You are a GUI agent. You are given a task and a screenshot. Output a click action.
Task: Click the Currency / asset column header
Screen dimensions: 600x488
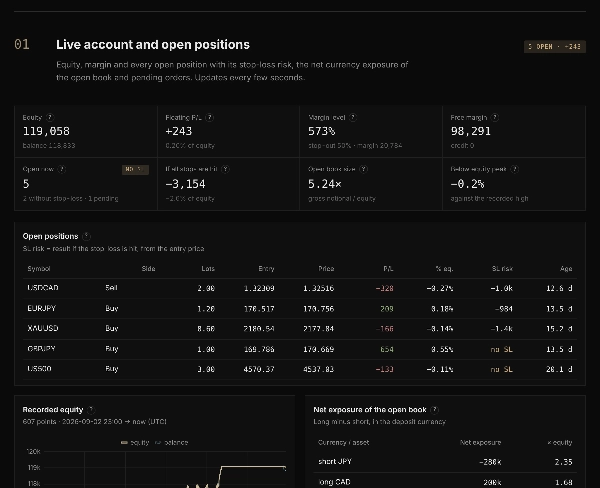click(343, 442)
